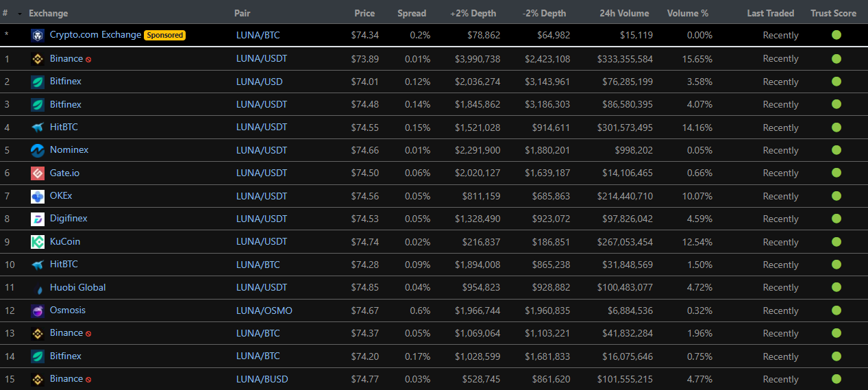Click the red warning icon beside Binance row 1
868x390 pixels.
click(88, 60)
